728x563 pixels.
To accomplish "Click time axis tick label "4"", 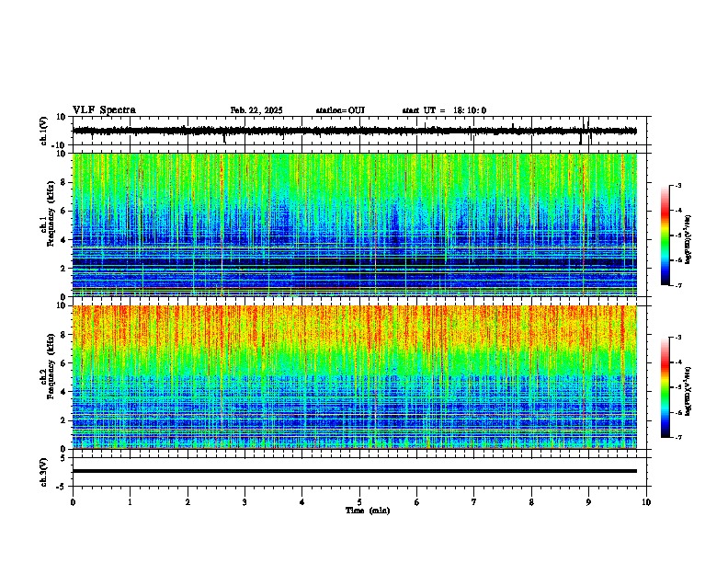I will coord(302,502).
